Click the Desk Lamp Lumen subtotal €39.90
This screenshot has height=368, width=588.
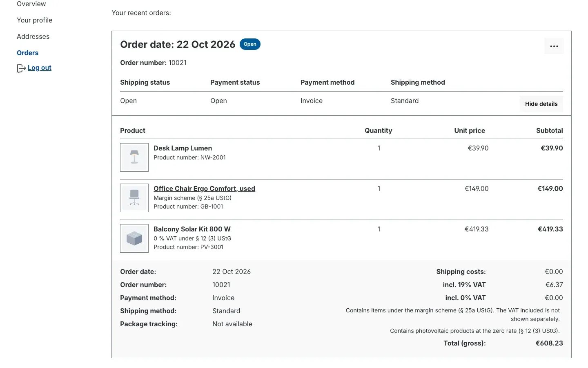pyautogui.click(x=552, y=148)
